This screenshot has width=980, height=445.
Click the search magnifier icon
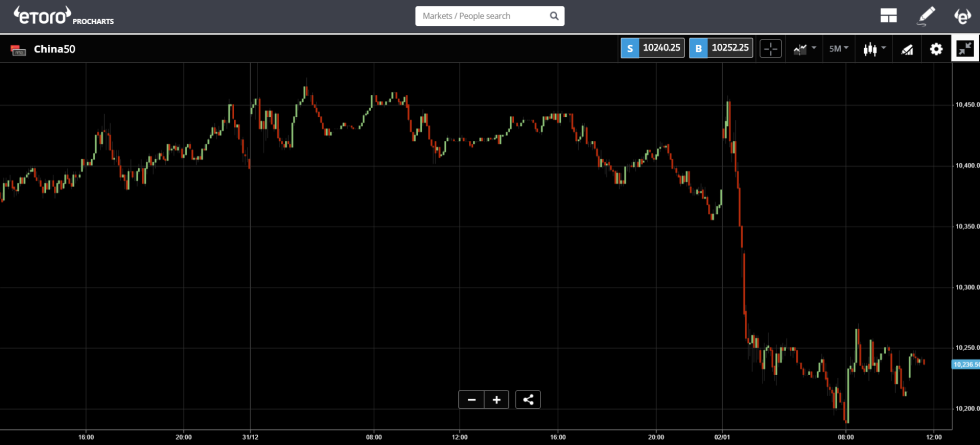click(x=554, y=16)
